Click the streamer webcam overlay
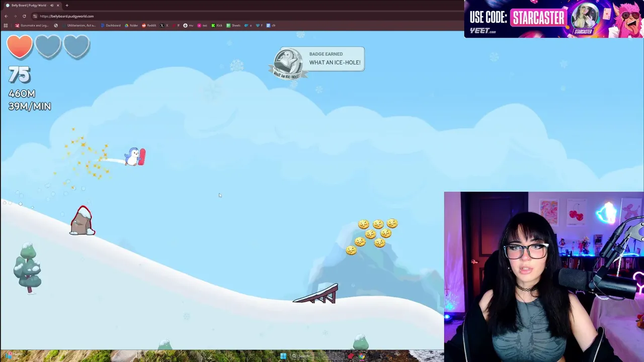Screen dimensions: 644x362 tap(544, 277)
